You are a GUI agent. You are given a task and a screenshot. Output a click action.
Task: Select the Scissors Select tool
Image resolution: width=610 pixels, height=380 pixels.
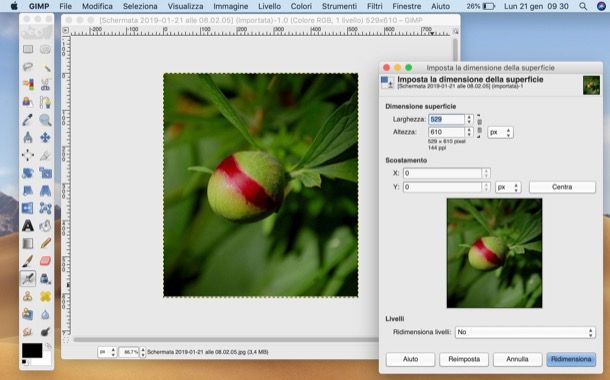coord(45,84)
